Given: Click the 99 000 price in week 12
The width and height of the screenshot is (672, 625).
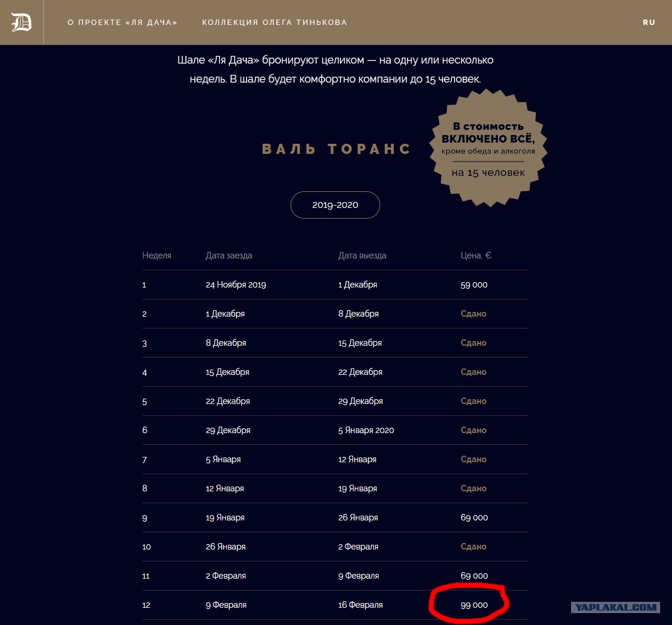Looking at the screenshot, I should pos(474,605).
